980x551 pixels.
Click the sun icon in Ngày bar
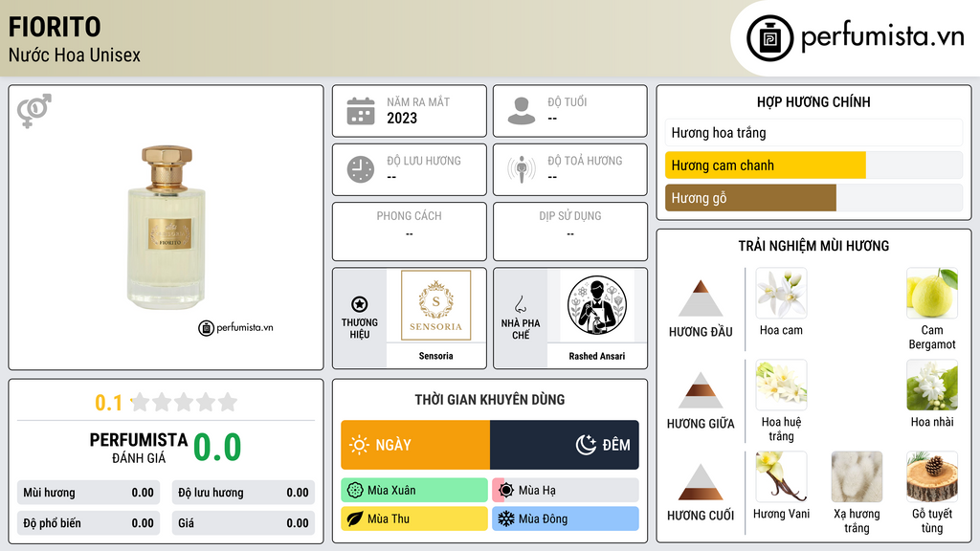[359, 445]
